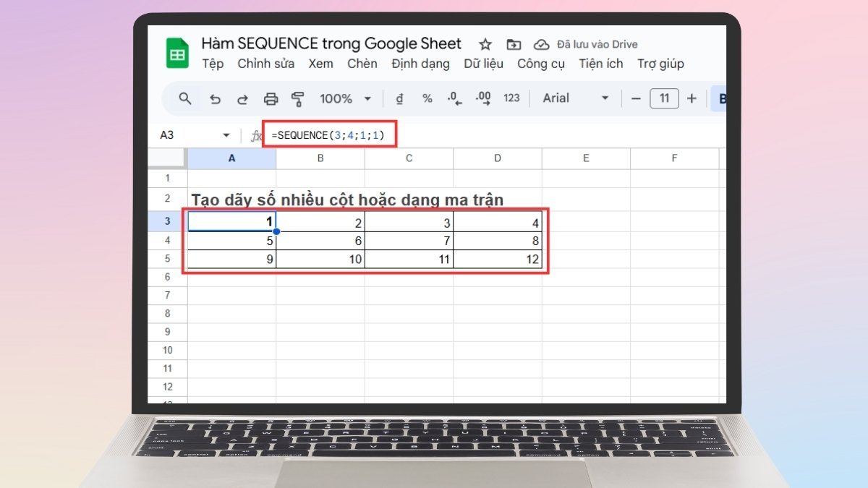Image resolution: width=868 pixels, height=488 pixels.
Task: Decrease decimal places
Action: [454, 98]
